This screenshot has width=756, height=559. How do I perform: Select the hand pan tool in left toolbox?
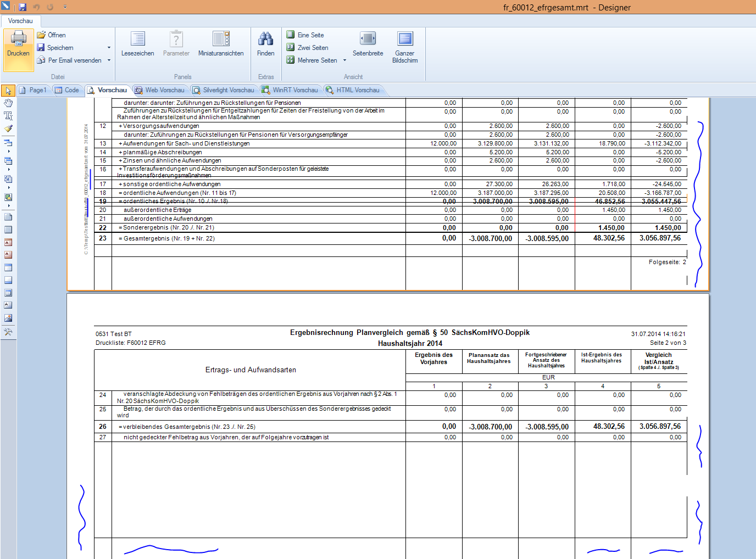pyautogui.click(x=8, y=103)
